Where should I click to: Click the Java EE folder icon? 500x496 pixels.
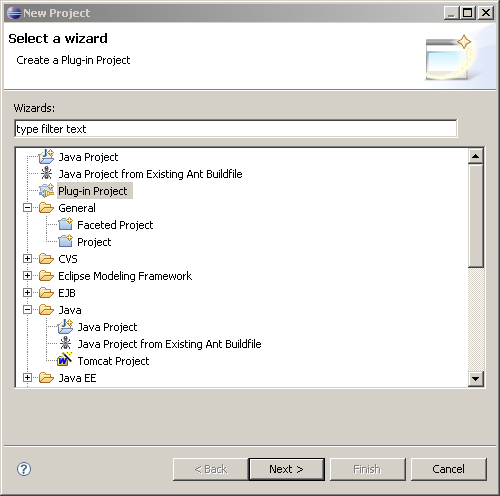46,378
